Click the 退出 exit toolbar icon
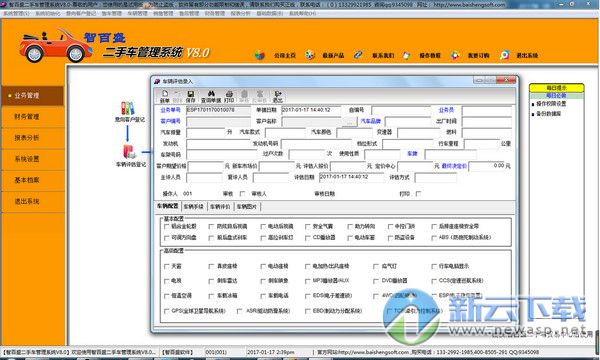Image resolution: width=600 pixels, height=360 pixels. pos(277,96)
